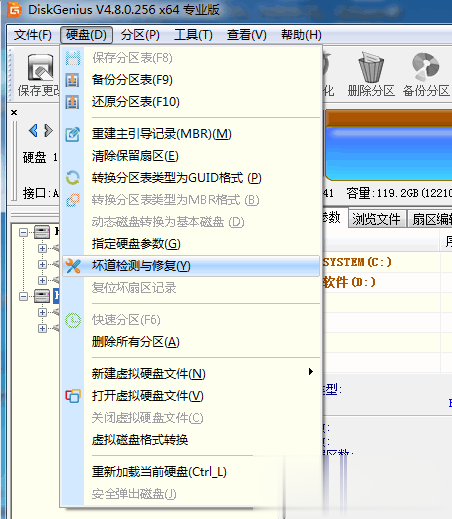
Task: Expand third partition under first disk
Action: pos(42,280)
